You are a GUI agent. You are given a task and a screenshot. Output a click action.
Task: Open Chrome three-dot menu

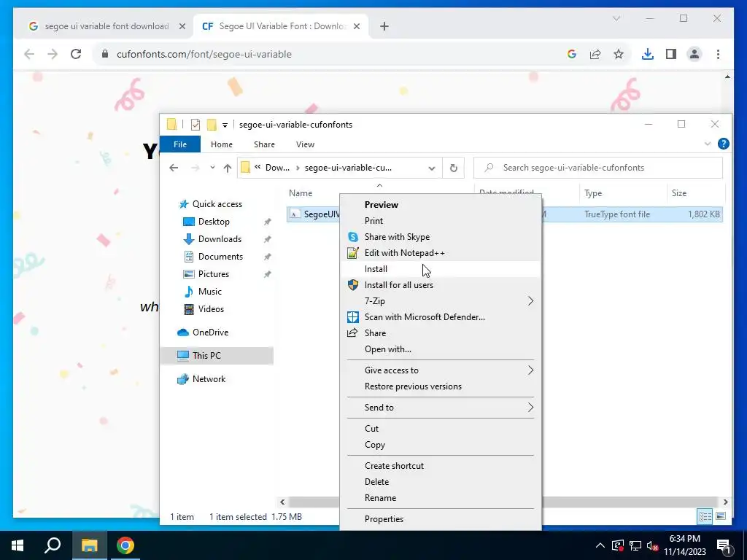click(718, 54)
